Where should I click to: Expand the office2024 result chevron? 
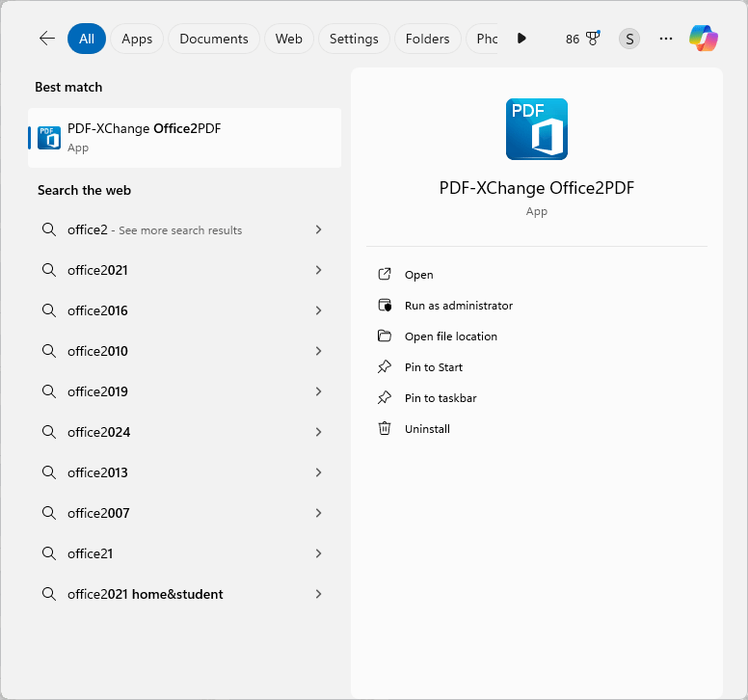point(319,432)
